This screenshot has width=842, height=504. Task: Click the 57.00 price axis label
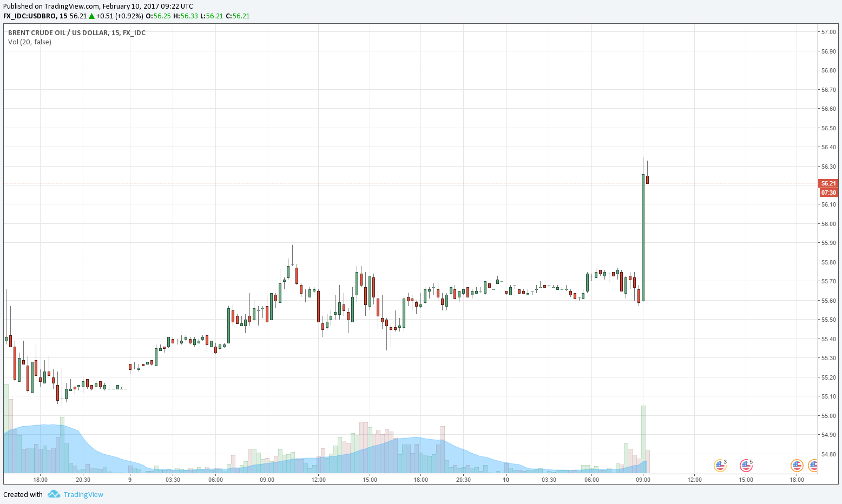coord(828,32)
